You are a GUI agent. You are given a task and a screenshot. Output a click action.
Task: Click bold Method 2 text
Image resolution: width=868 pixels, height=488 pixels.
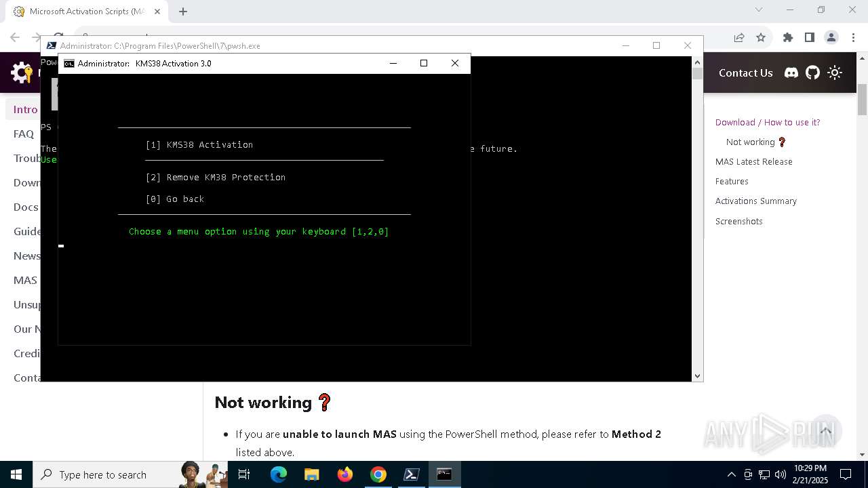[x=636, y=434]
